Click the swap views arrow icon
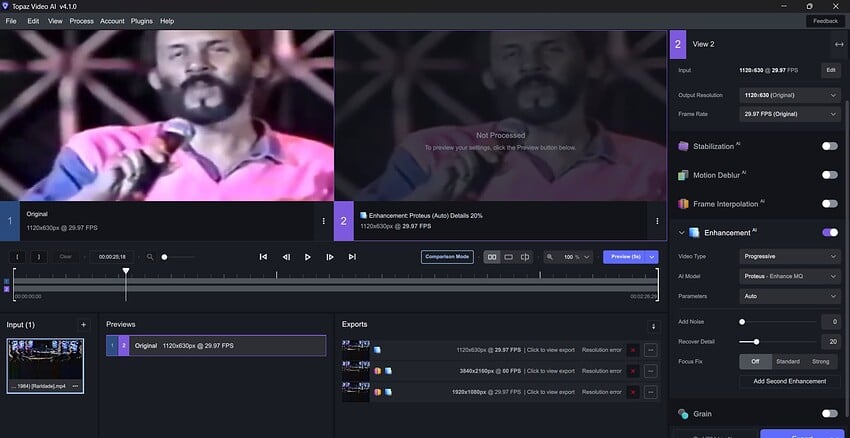Viewport: 850px width, 438px height. (839, 44)
